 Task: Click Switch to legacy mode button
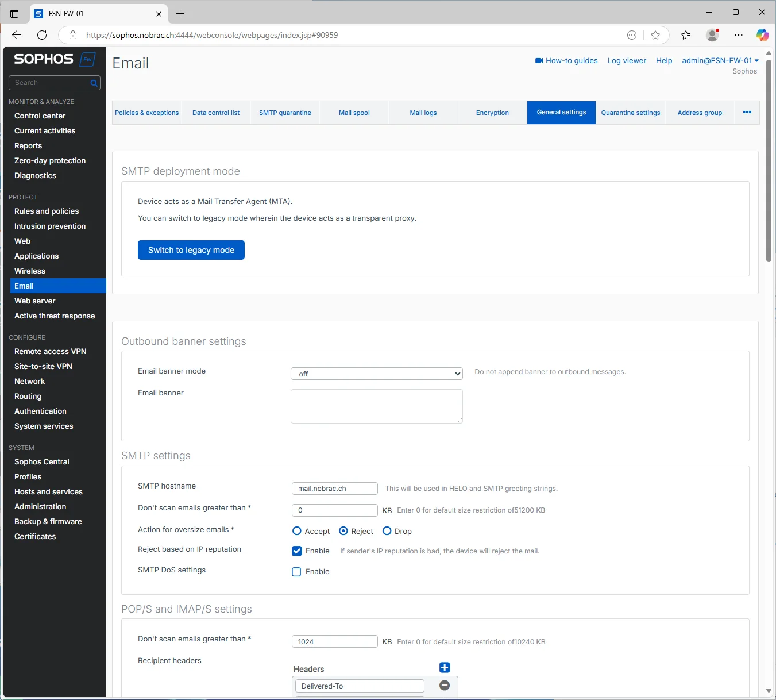(191, 250)
